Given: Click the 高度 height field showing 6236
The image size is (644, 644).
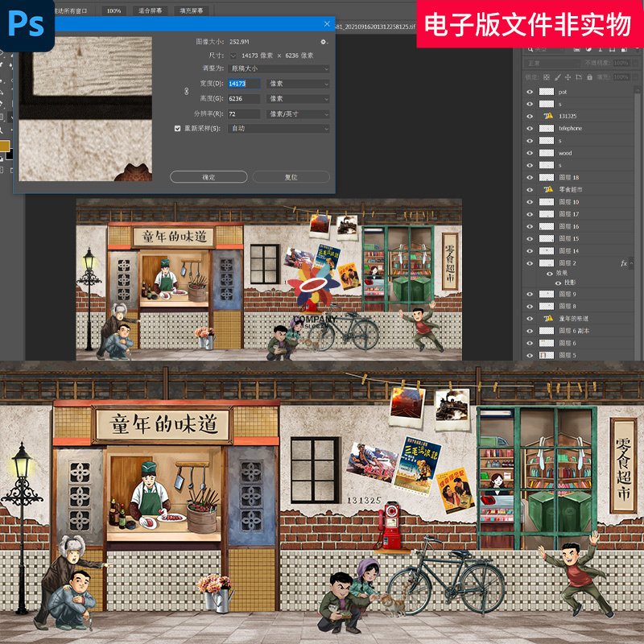Looking at the screenshot, I should 244,99.
